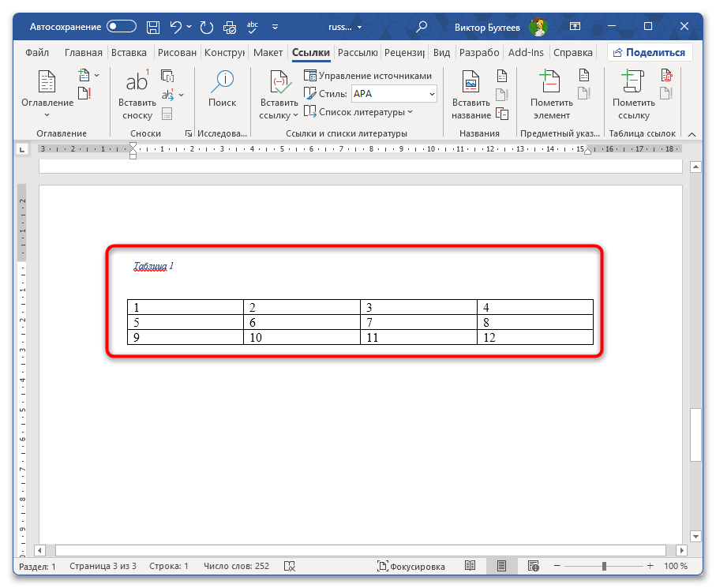Click the Фокусировка button in status bar
716x588 pixels.
(411, 566)
